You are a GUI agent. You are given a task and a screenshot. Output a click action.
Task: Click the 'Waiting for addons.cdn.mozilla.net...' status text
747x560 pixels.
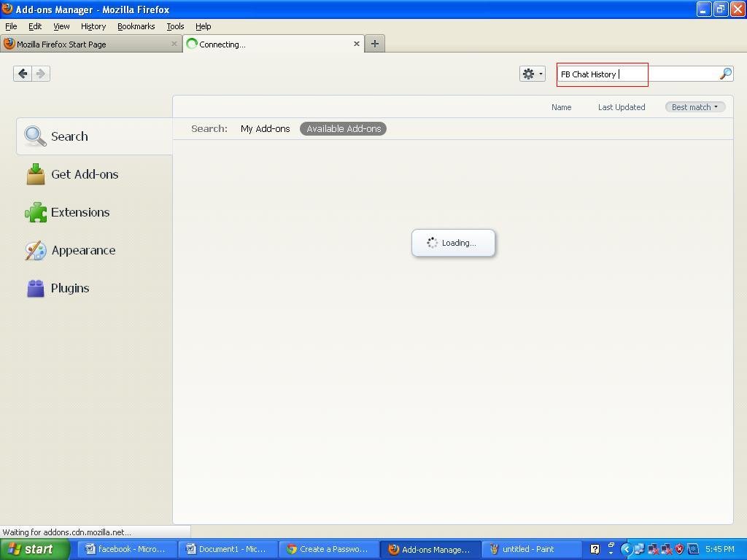pos(66,532)
